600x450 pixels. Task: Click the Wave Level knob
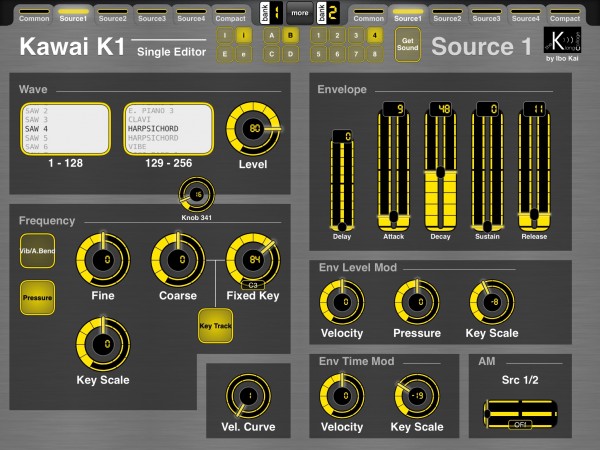point(253,129)
